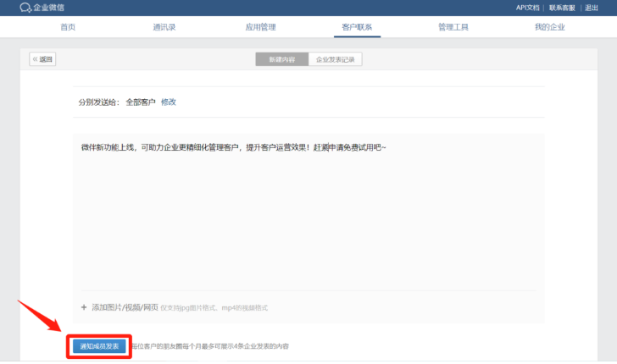
Task: Switch to the 通讯录 tab
Action: [164, 27]
